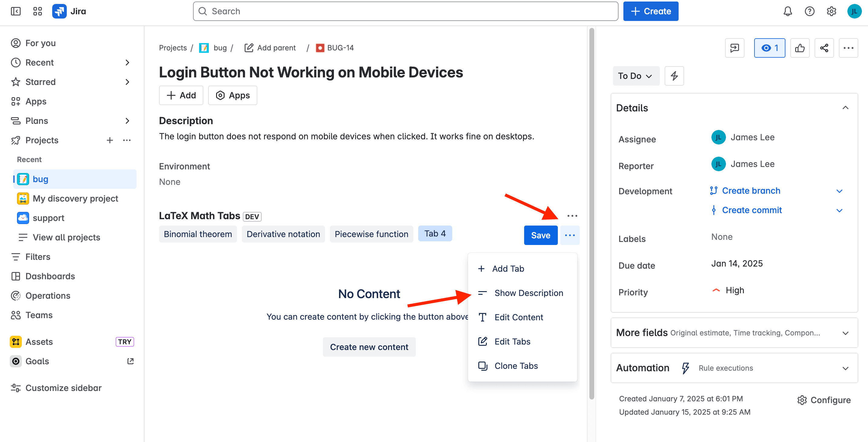Click the Configure gear icon
Image resolution: width=868 pixels, height=442 pixels.
click(802, 400)
